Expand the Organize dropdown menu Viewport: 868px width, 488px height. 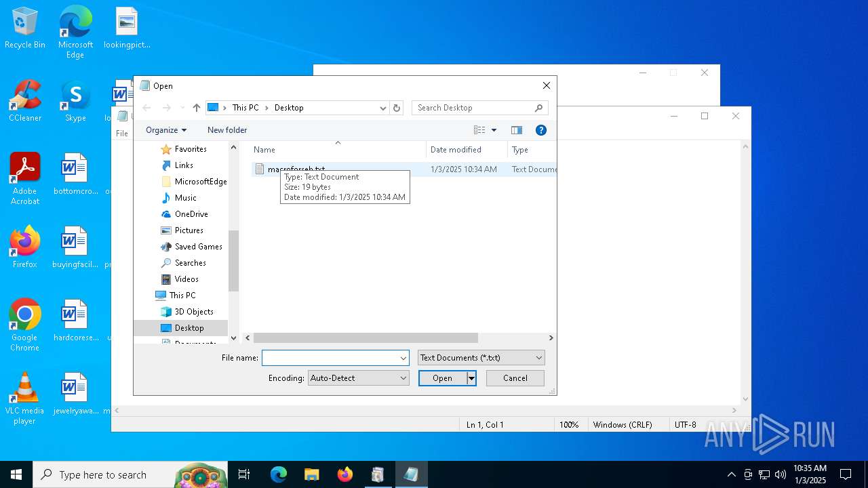tap(166, 130)
